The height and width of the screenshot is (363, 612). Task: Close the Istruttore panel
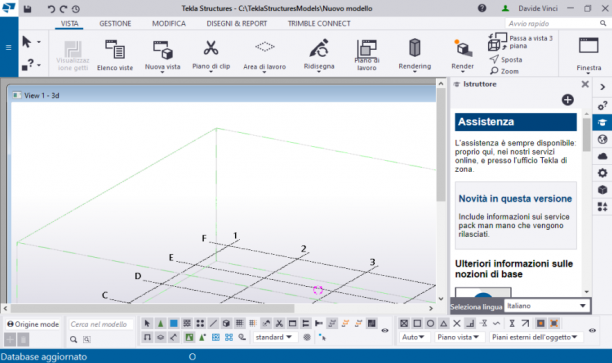[585, 84]
